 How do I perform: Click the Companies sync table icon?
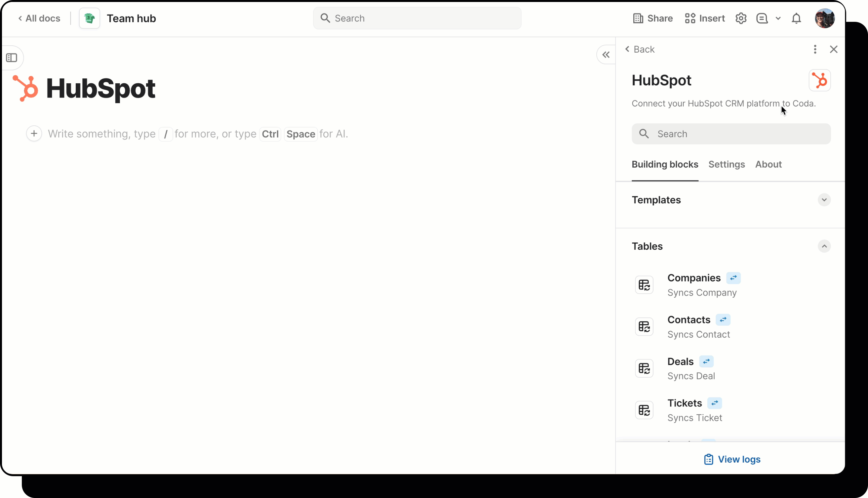pos(644,285)
